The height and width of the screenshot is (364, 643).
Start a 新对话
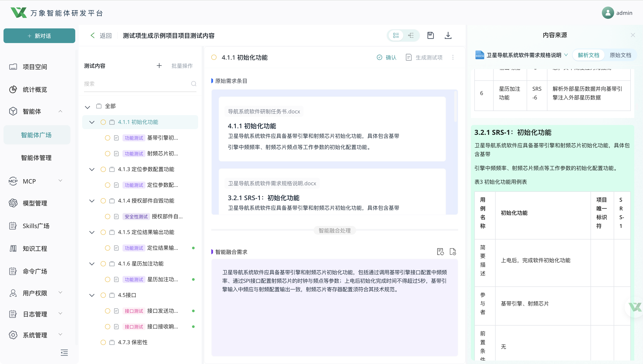click(39, 36)
